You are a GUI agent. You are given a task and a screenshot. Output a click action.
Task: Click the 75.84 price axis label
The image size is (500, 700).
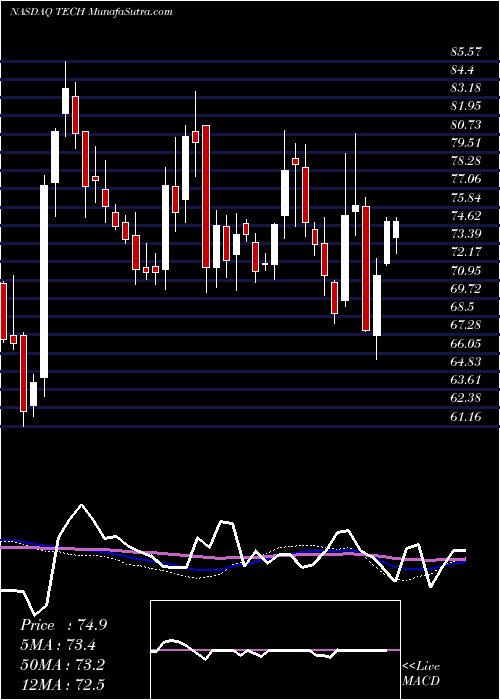tap(466, 198)
